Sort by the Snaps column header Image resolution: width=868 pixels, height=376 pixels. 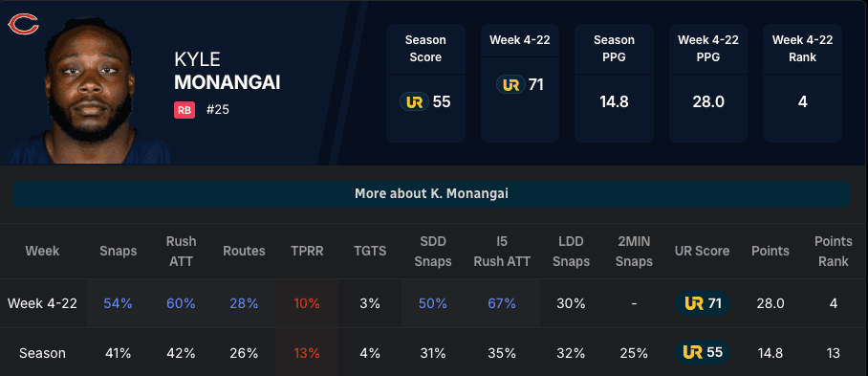[x=118, y=251]
